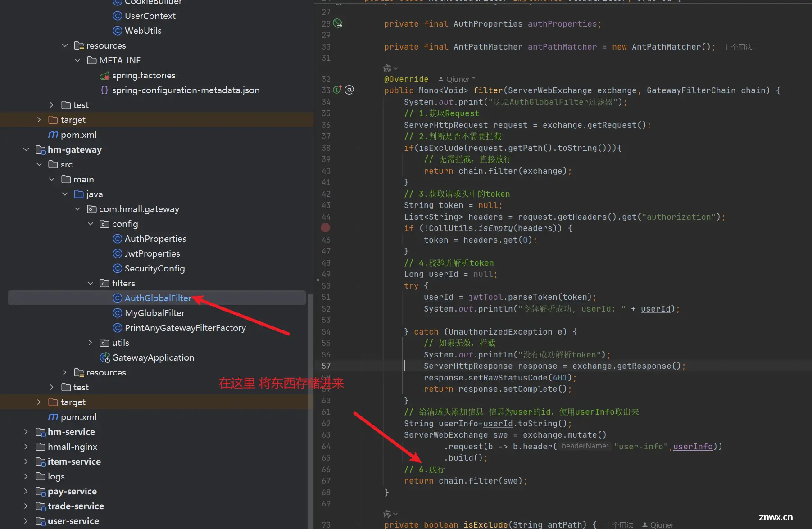Click the spring-configuration-metadata.json file icon

[x=104, y=90]
